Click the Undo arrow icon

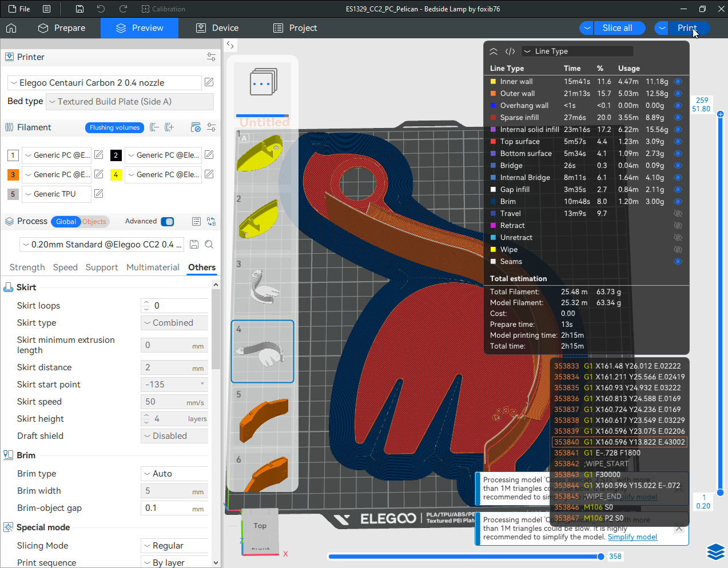(101, 9)
